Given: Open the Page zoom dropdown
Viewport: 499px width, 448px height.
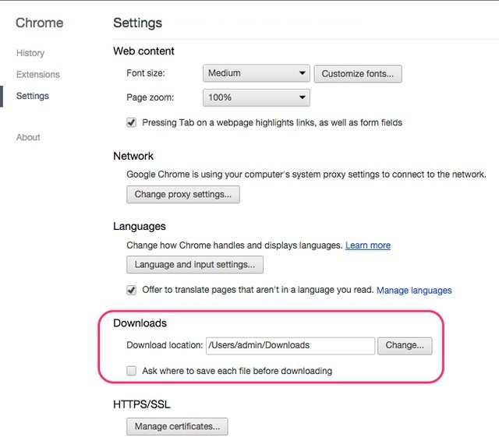Looking at the screenshot, I should [257, 97].
